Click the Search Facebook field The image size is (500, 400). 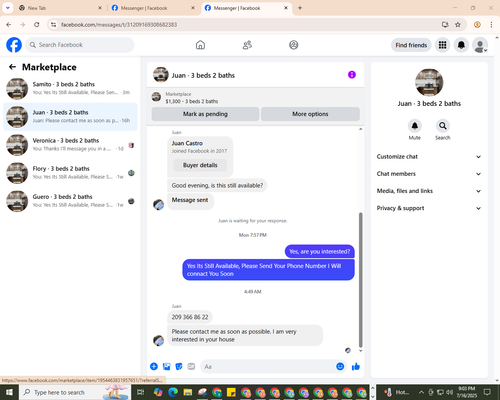click(x=80, y=45)
